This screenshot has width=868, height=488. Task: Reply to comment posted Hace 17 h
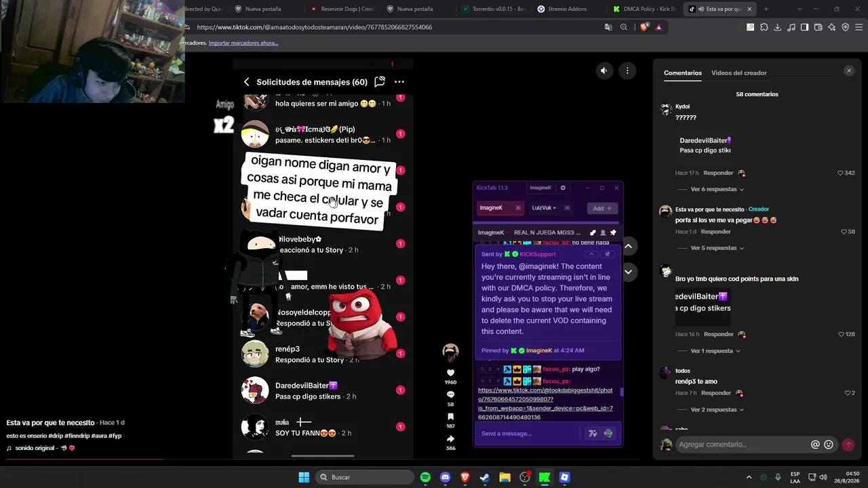(x=718, y=173)
